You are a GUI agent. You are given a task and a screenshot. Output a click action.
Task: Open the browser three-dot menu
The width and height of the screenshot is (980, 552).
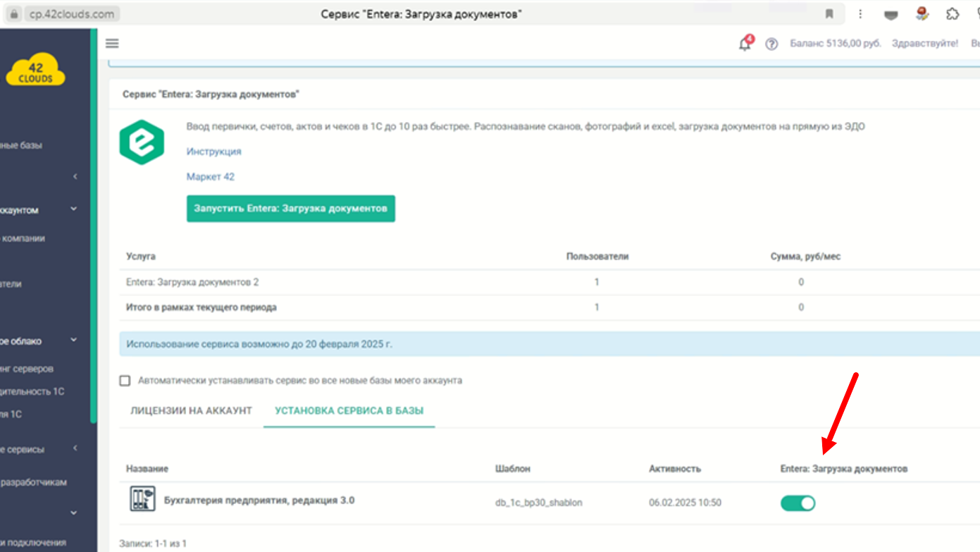[x=860, y=14]
